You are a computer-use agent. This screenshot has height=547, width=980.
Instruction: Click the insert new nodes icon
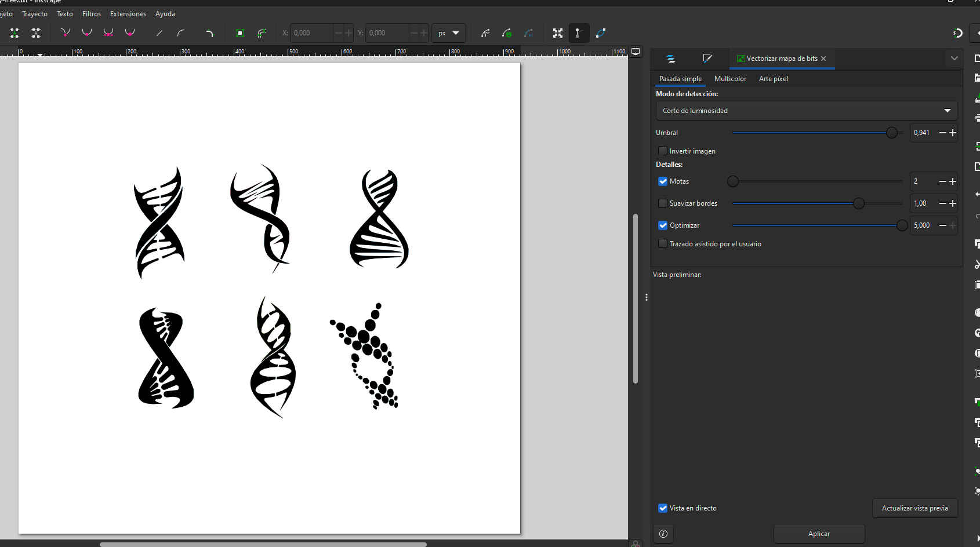coord(14,33)
